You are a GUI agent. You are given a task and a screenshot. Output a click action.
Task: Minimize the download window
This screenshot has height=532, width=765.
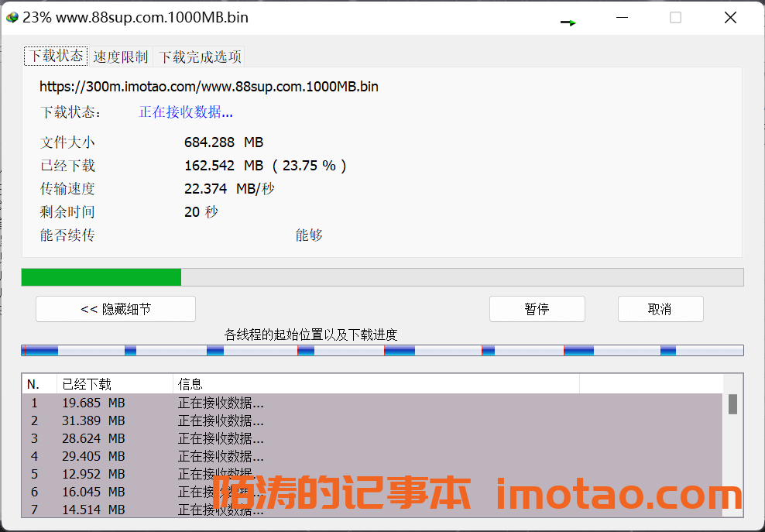coord(621,17)
